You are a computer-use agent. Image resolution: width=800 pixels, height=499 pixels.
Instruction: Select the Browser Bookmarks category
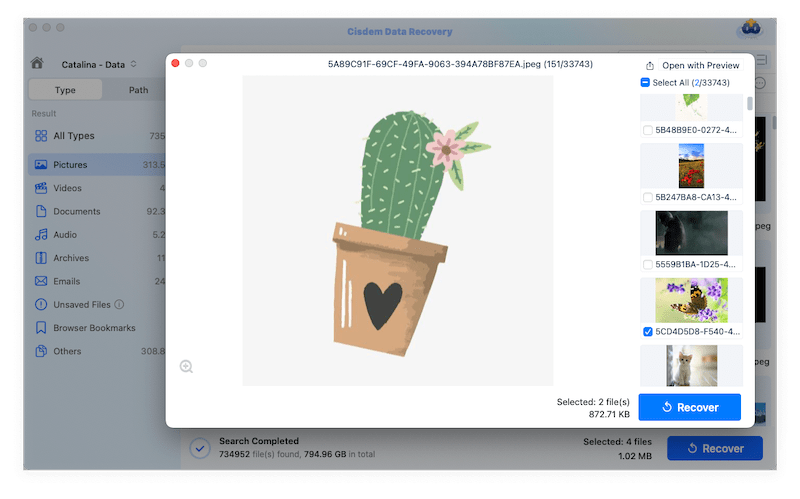(97, 328)
